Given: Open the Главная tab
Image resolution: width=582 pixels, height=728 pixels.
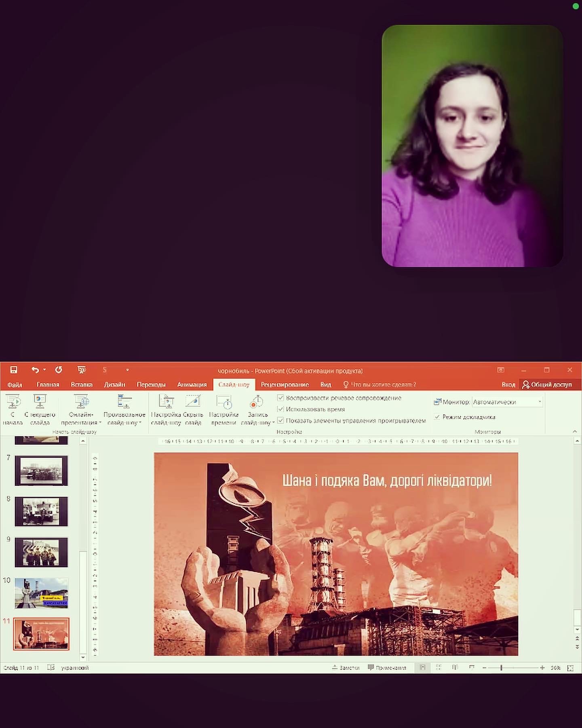Looking at the screenshot, I should click(x=48, y=384).
